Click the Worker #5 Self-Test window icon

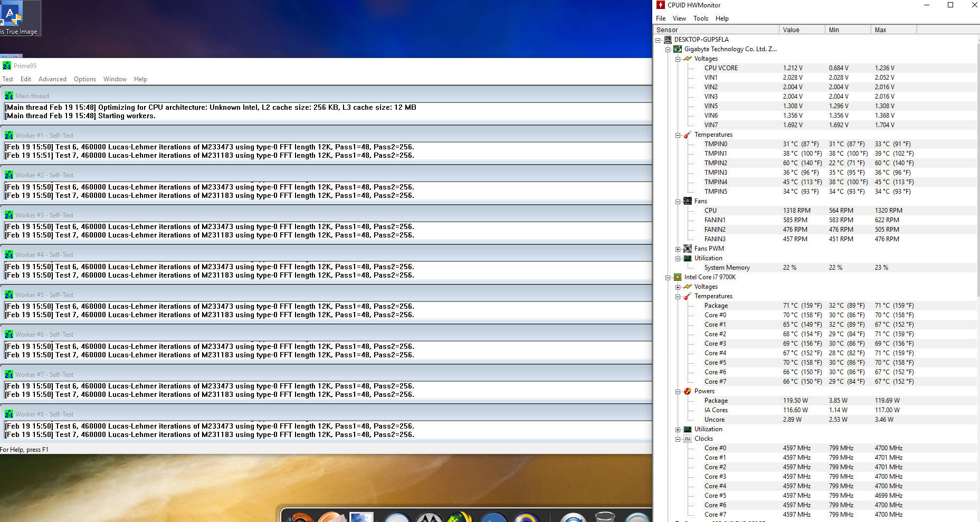[x=9, y=295]
